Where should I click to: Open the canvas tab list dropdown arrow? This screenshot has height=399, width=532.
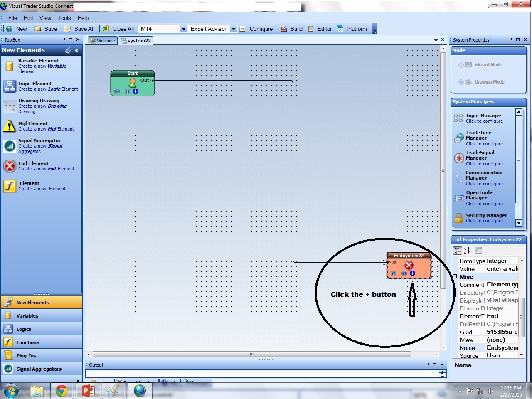pos(436,40)
